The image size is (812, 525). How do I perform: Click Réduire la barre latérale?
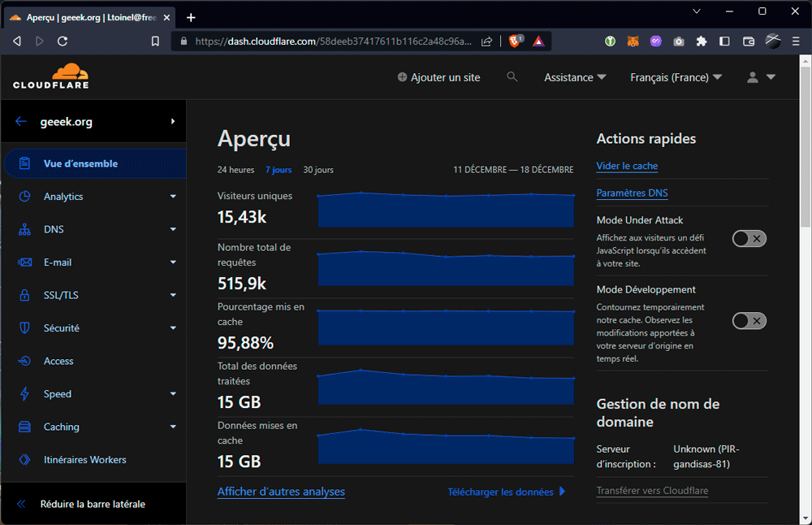pyautogui.click(x=93, y=504)
